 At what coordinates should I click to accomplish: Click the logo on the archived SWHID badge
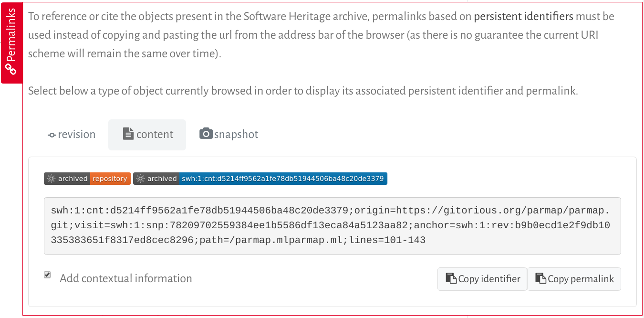140,179
